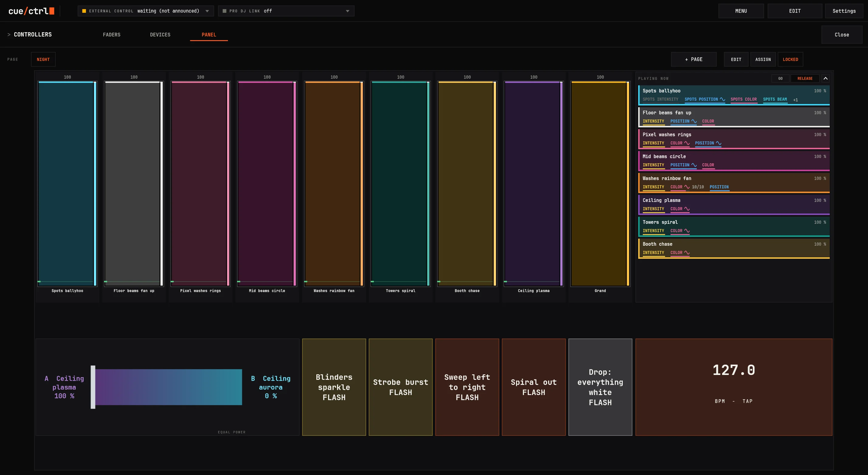Viewport: 868px width, 475px height.
Task: Trigger Drop: everything white FLASH
Action: [600, 387]
